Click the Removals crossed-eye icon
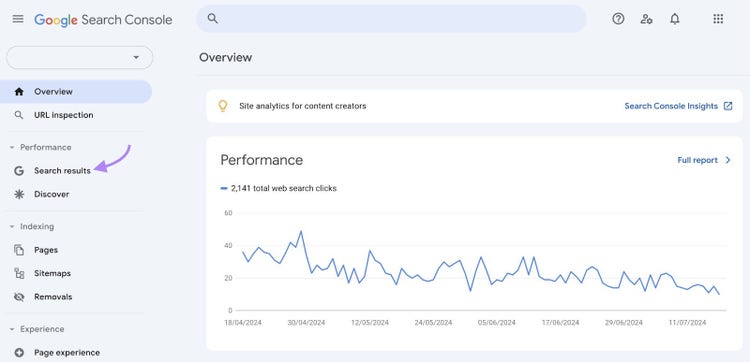This screenshot has width=750, height=362. pos(19,297)
